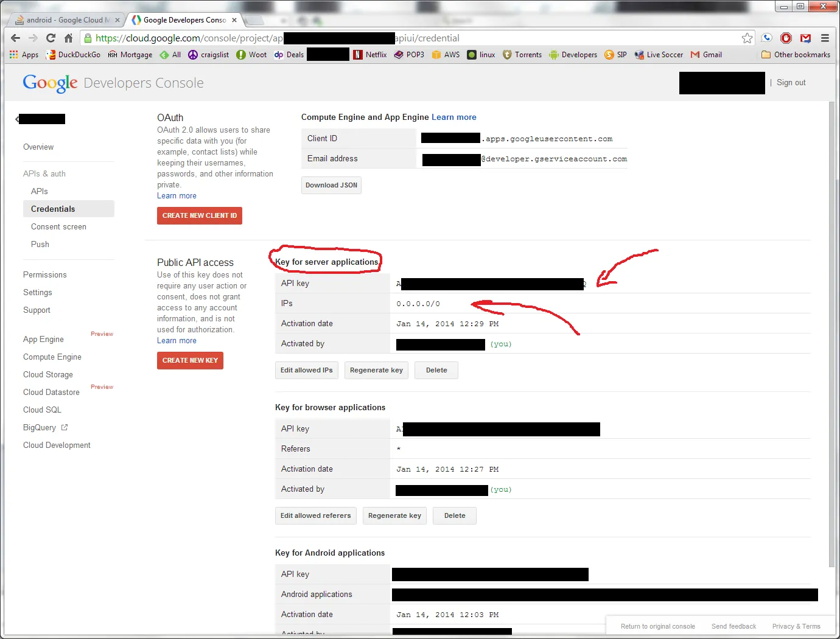The image size is (840, 639).
Task: Open Woot bookmark
Action: (251, 55)
